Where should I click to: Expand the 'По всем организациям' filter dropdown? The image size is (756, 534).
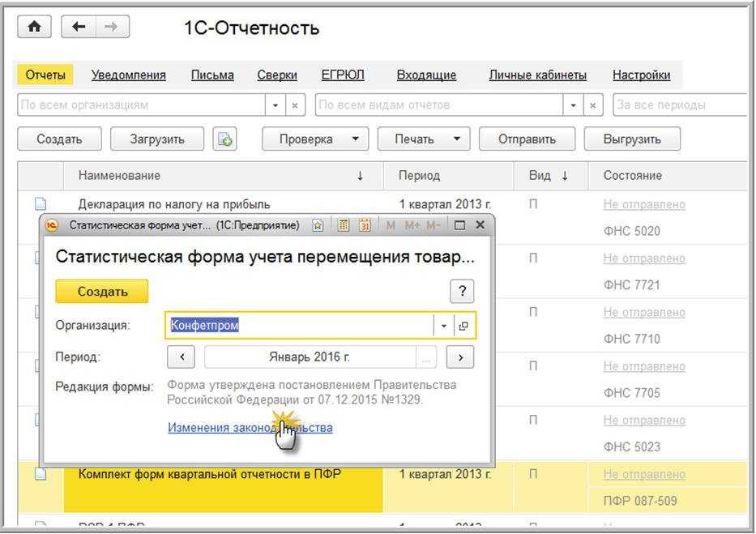pyautogui.click(x=275, y=105)
